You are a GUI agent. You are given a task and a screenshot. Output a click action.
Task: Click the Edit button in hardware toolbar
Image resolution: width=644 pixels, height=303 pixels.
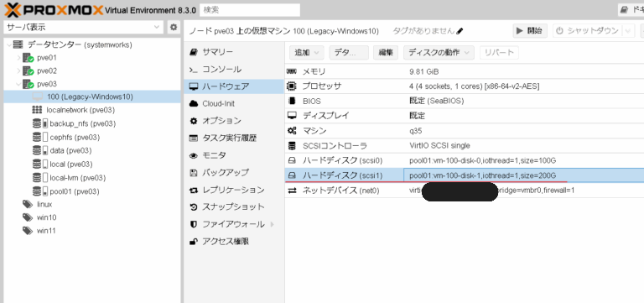coord(385,53)
